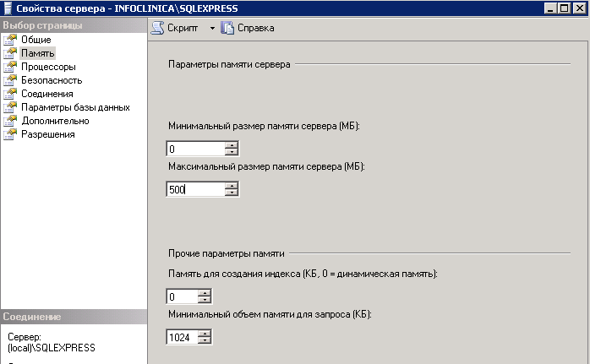Click the Прочие параметры памяти section label
This screenshot has height=364, width=590.
point(227,253)
